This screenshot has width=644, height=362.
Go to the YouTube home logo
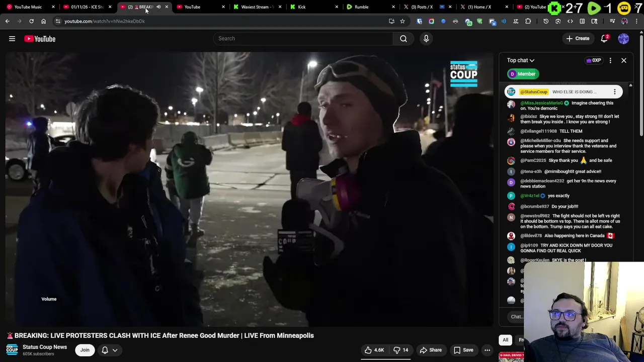40,39
